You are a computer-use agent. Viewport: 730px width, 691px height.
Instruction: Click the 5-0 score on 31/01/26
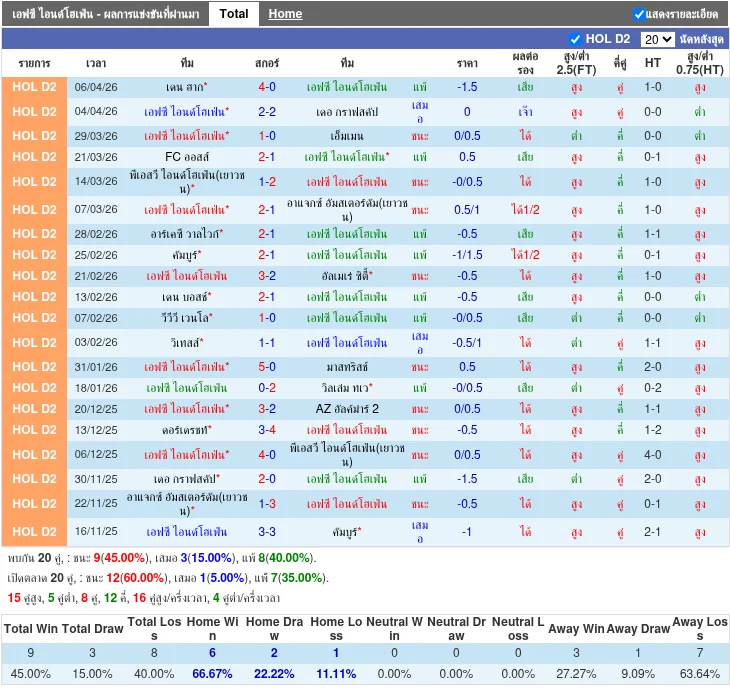tap(267, 367)
